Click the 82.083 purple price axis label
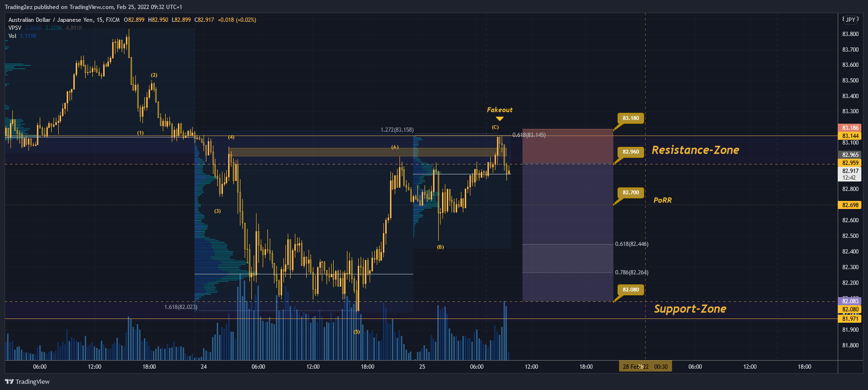This screenshot has width=868, height=390. 850,301
